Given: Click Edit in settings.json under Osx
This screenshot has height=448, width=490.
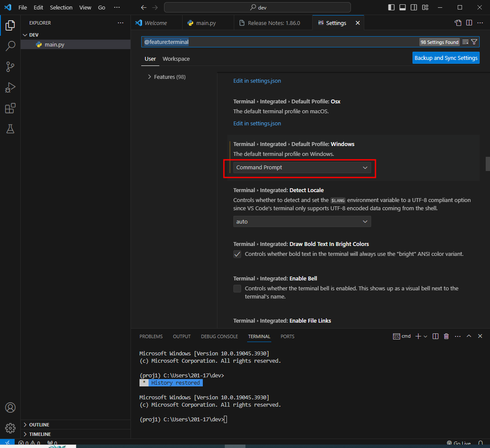Looking at the screenshot, I should pyautogui.click(x=257, y=124).
